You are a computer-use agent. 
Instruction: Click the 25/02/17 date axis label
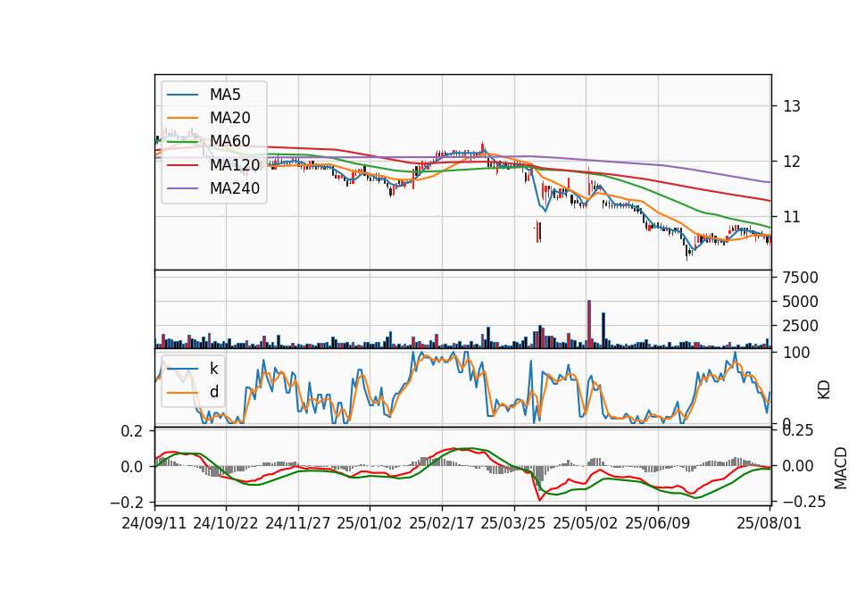point(442,523)
